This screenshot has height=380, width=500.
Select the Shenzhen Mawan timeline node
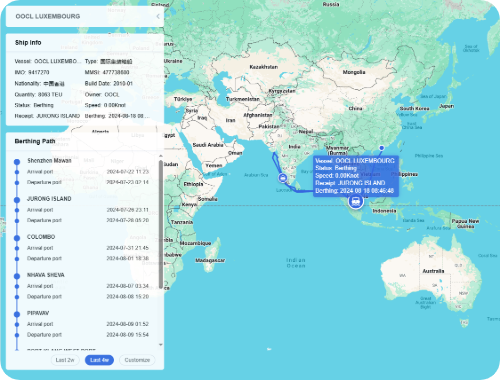17,162
